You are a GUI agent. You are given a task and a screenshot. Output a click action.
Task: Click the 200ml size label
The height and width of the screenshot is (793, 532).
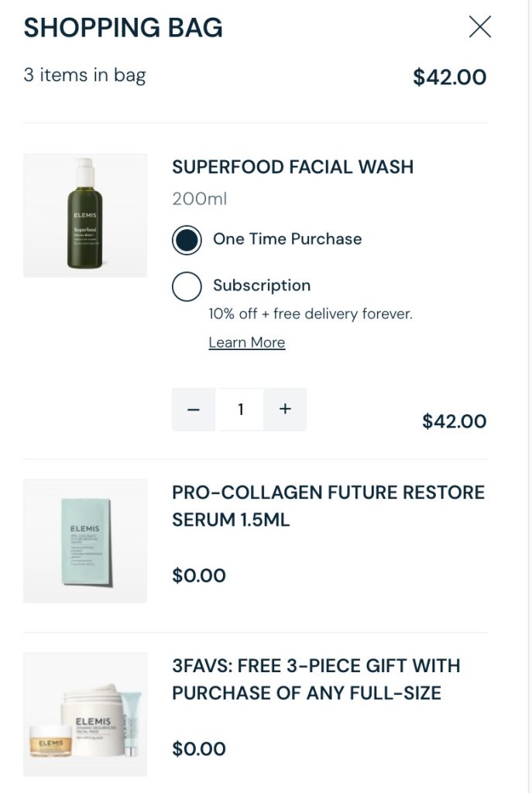click(199, 199)
